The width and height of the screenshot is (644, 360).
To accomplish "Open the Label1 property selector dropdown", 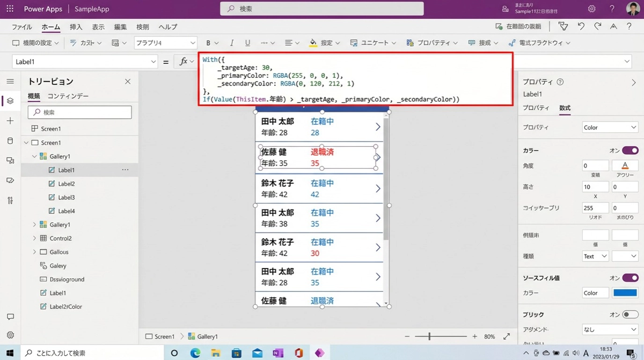I will coord(85,62).
